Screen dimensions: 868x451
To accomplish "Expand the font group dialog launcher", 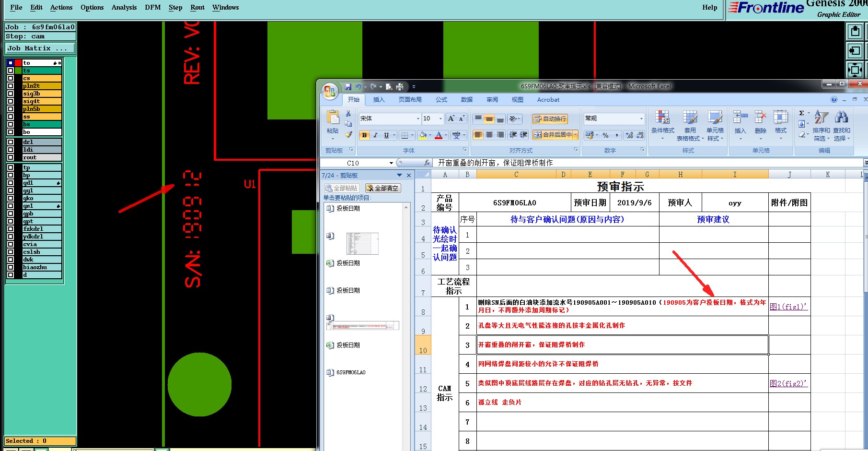I will point(464,150).
